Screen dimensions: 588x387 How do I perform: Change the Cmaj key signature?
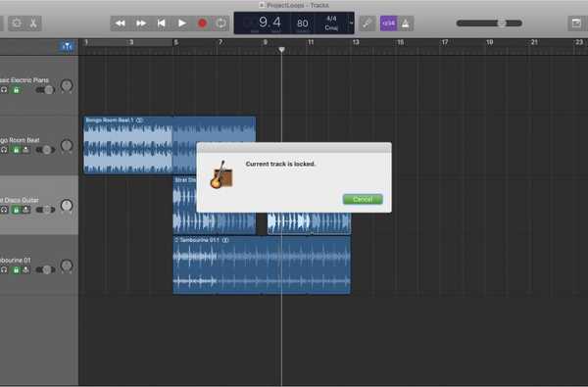[x=331, y=27]
